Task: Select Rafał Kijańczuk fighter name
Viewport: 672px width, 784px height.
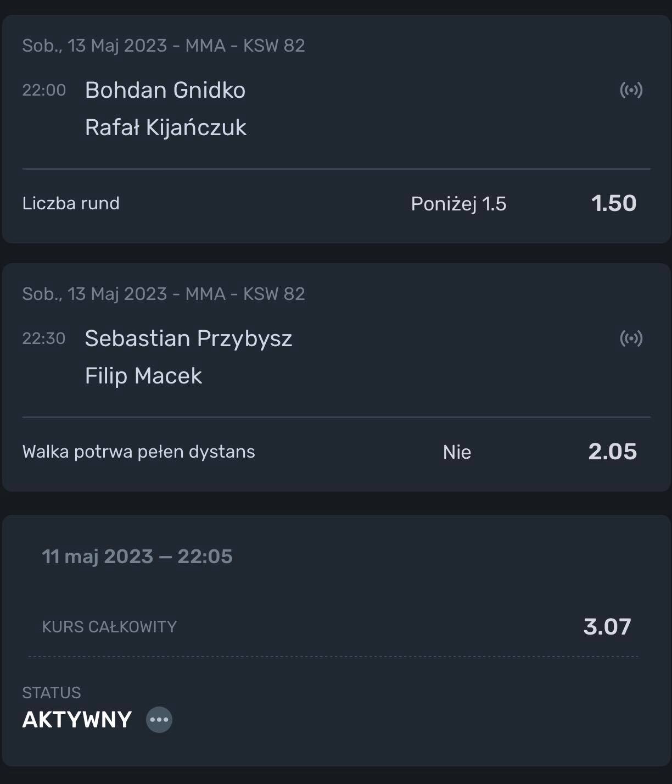Action: click(x=165, y=127)
